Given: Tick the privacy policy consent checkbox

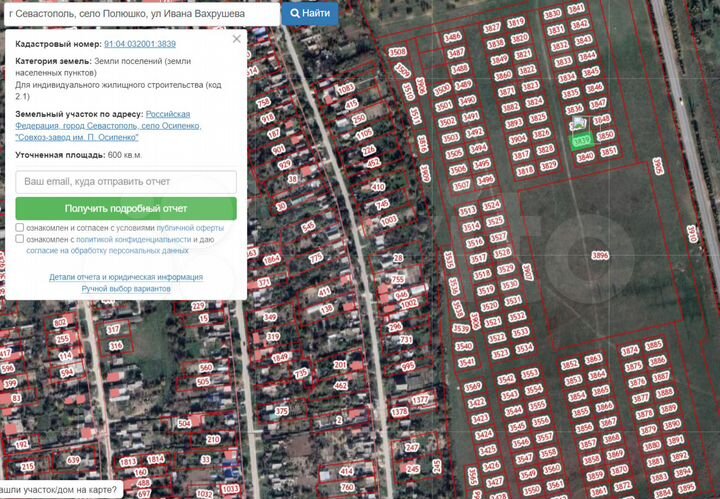Looking at the screenshot, I should tap(20, 240).
